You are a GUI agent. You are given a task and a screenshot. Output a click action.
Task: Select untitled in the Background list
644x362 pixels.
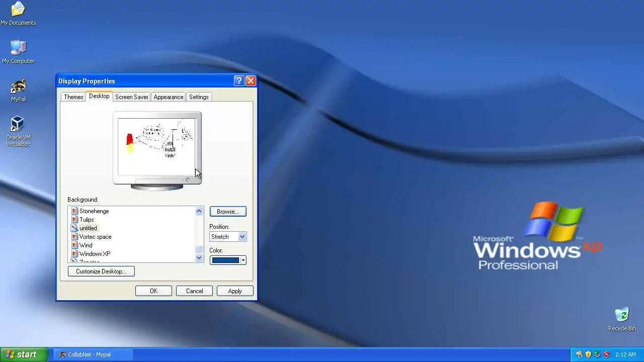(x=88, y=228)
